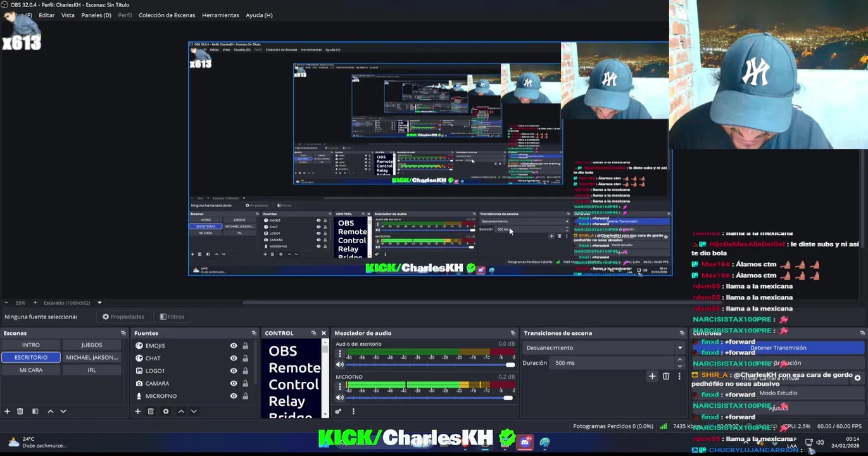The width and height of the screenshot is (868, 456).
Task: Switch to the JUEGOS scene
Action: click(x=92, y=345)
